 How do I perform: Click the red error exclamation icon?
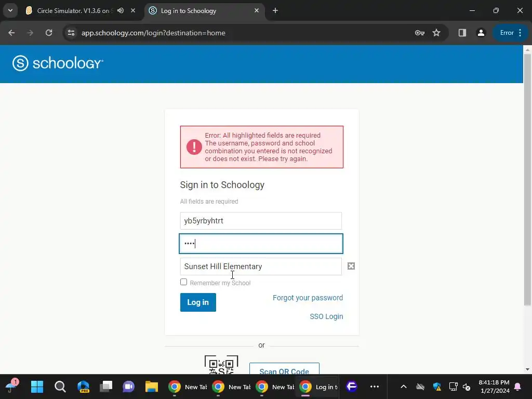[194, 147]
